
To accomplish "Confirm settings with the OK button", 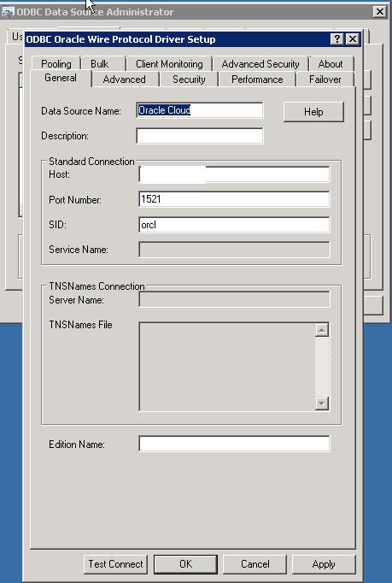I will [x=185, y=564].
